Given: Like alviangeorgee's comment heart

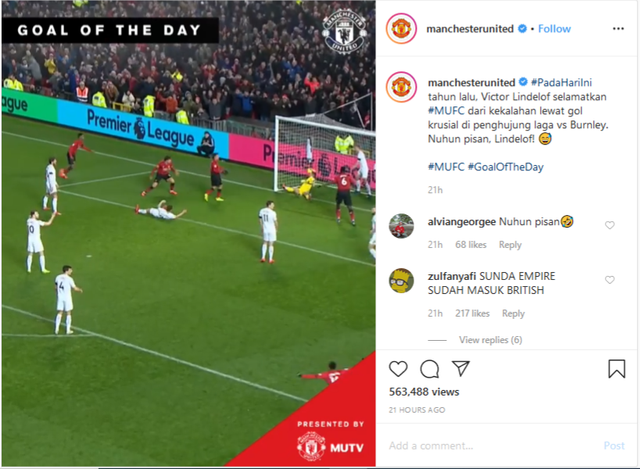Looking at the screenshot, I should click(x=610, y=225).
